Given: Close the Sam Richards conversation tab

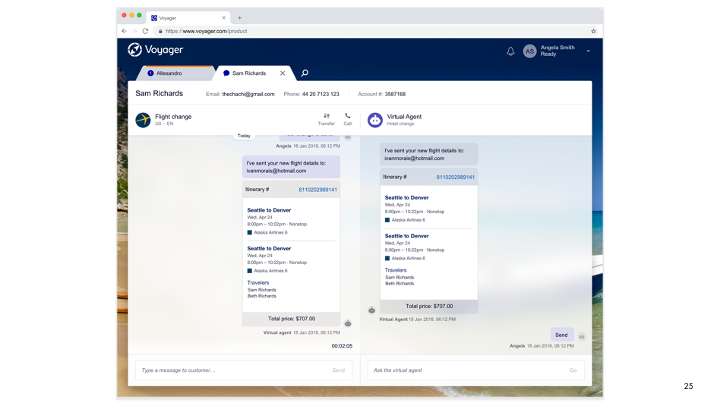Looking at the screenshot, I should (282, 73).
